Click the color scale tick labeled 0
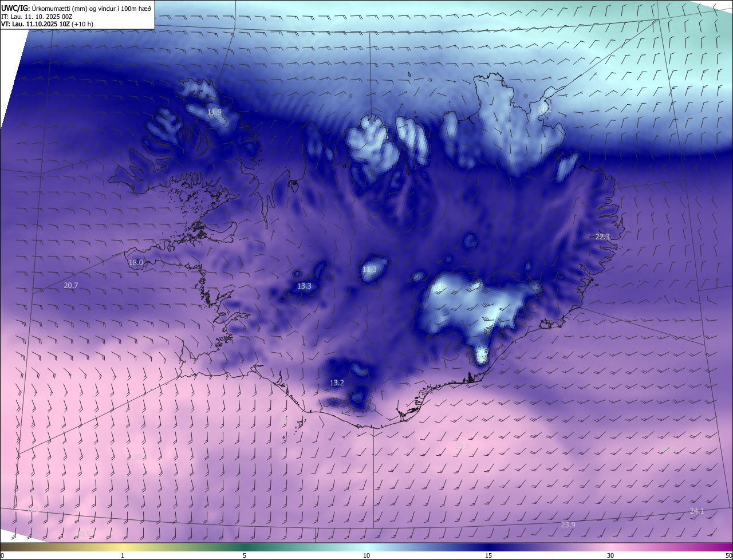The width and height of the screenshot is (733, 560). (x=2, y=555)
